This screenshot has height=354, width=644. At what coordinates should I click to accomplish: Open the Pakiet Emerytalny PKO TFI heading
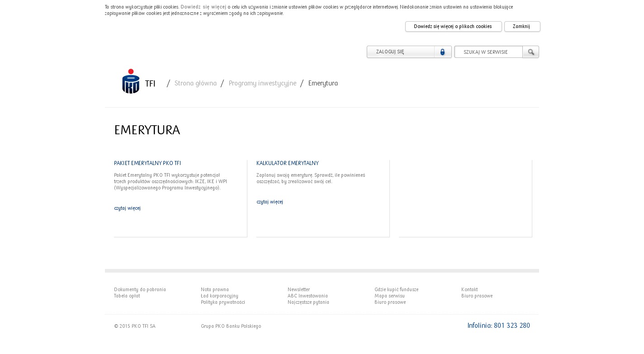[147, 163]
